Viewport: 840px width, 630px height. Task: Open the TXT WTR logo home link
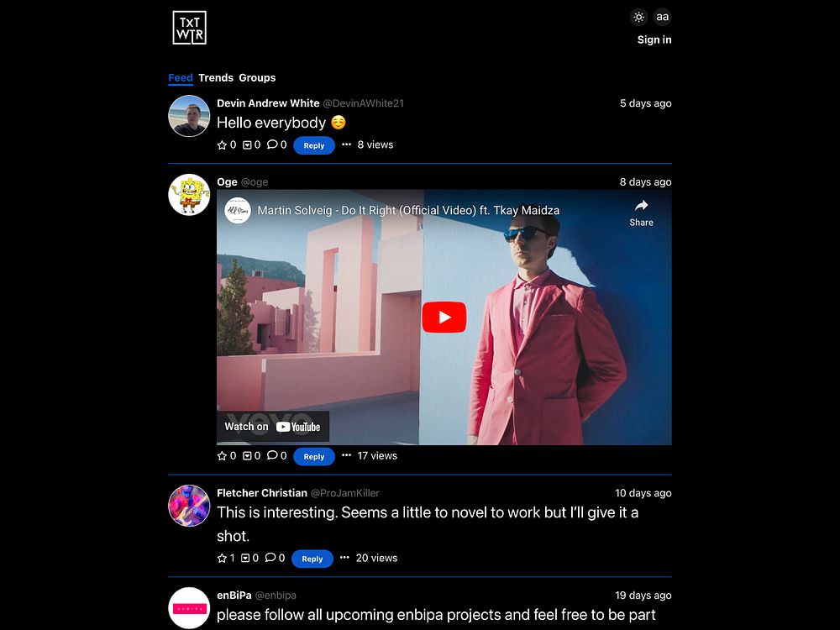(189, 28)
